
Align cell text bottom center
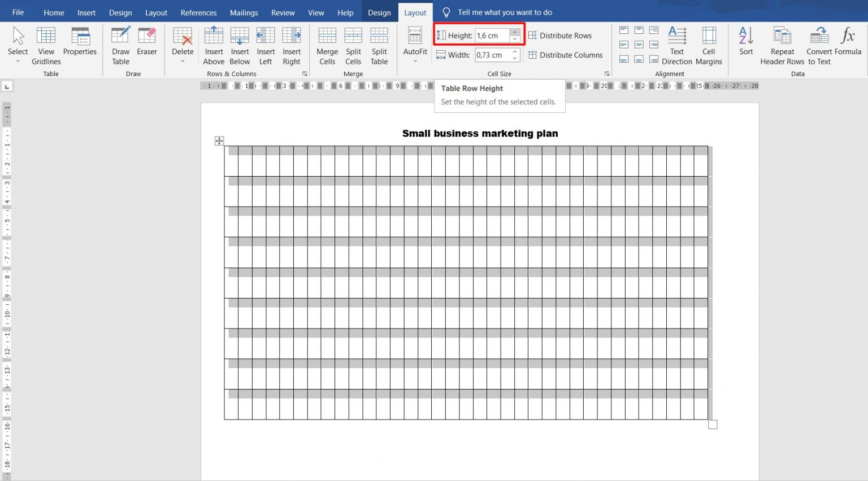pyautogui.click(x=639, y=59)
